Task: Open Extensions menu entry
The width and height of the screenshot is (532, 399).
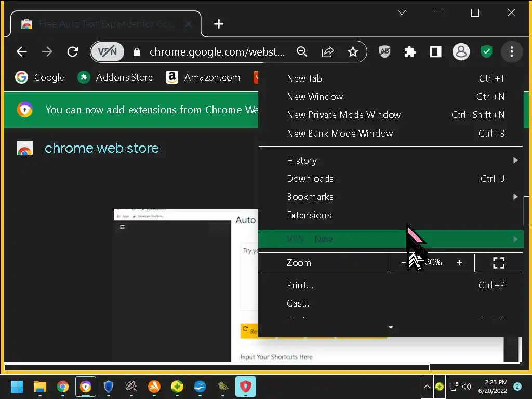Action: point(391,215)
